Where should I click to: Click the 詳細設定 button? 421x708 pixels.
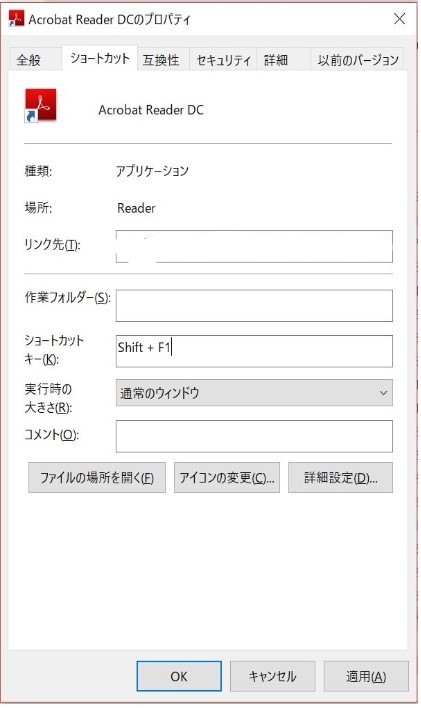click(341, 477)
